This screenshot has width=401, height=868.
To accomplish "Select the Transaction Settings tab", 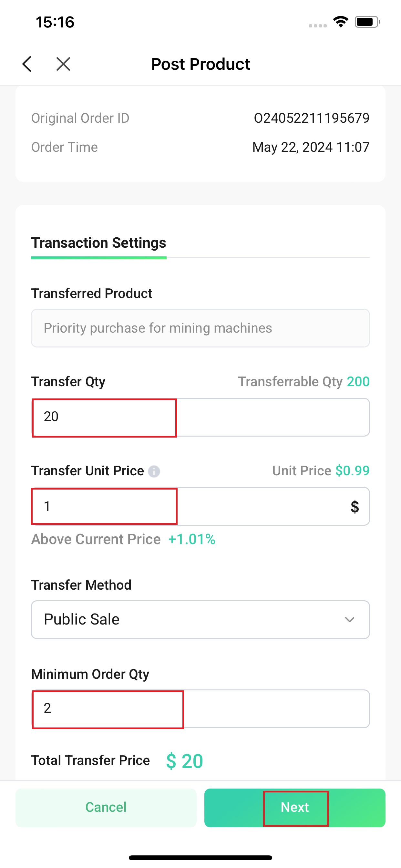I will [99, 243].
